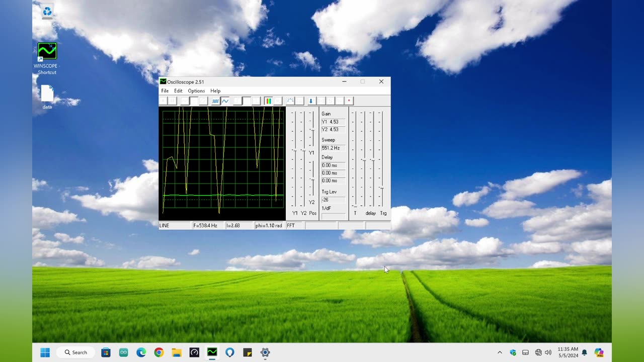Viewport: 644px width, 362px height.
Task: Click the Oscilloscope 2.51 title bar
Action: pyautogui.click(x=274, y=82)
